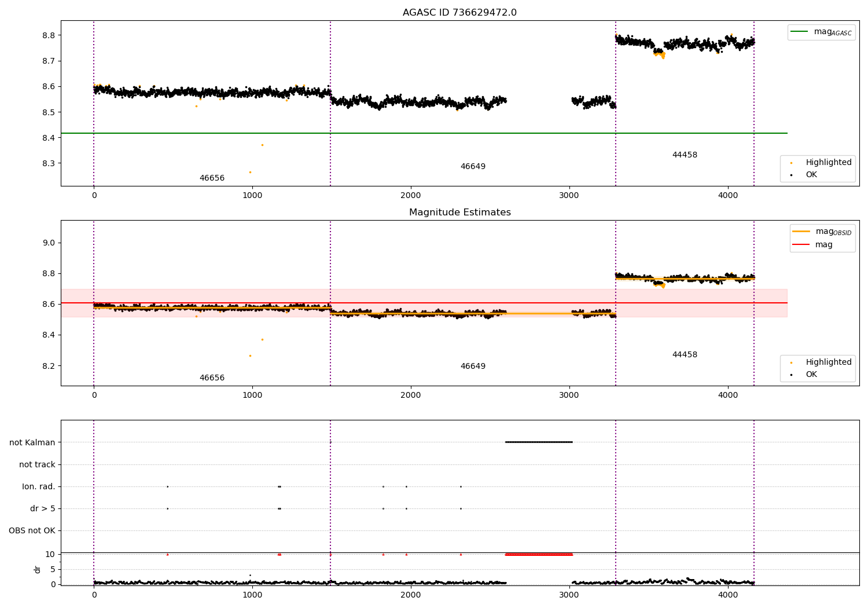Click the 'Ion. rad.' axis label
Viewport: 868px width, 608px height.
coord(39,486)
